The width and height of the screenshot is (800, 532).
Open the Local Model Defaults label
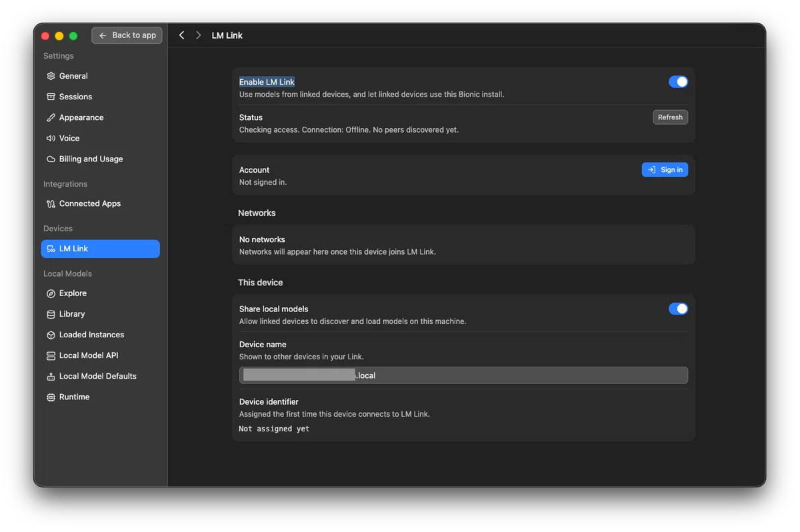pos(97,376)
